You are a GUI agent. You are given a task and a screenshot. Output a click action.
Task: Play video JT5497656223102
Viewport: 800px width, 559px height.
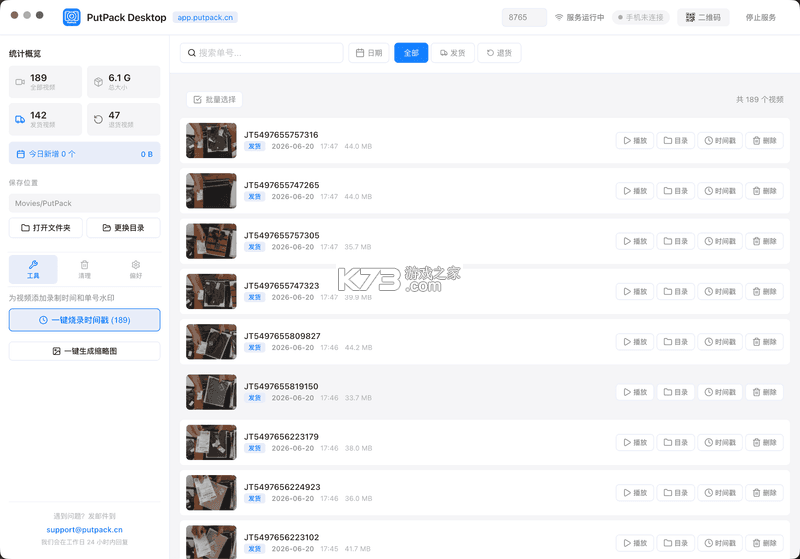[635, 543]
